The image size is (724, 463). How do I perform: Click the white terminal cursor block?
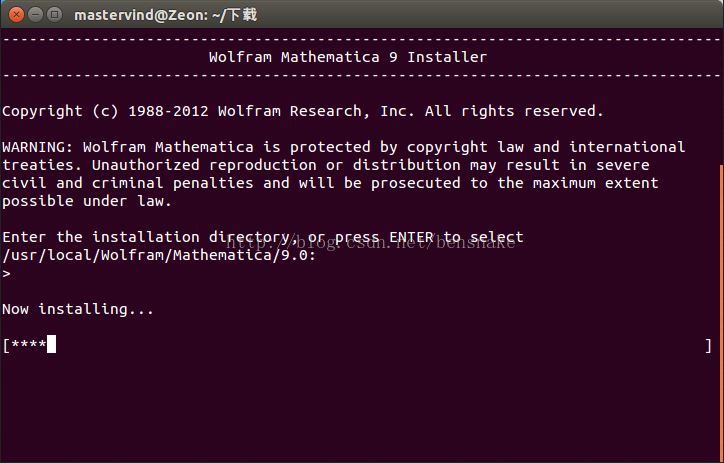point(51,344)
